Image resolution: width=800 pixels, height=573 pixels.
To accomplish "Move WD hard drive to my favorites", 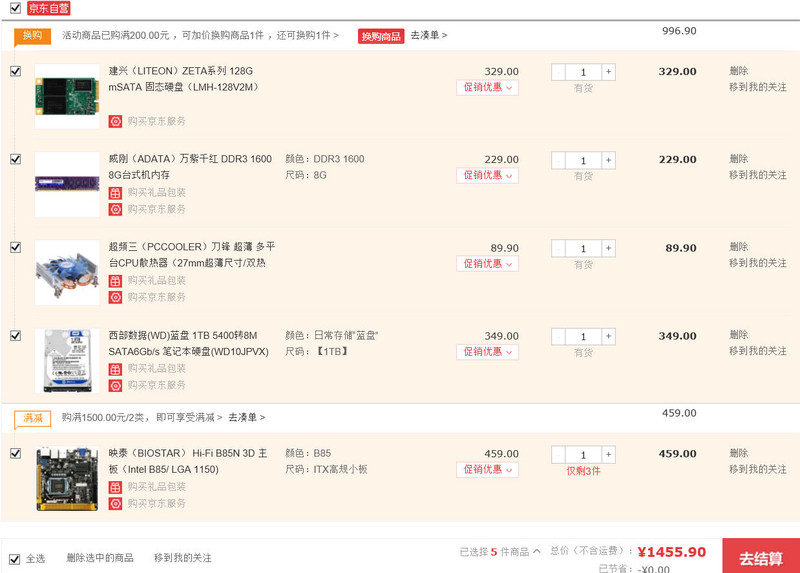I will [757, 352].
